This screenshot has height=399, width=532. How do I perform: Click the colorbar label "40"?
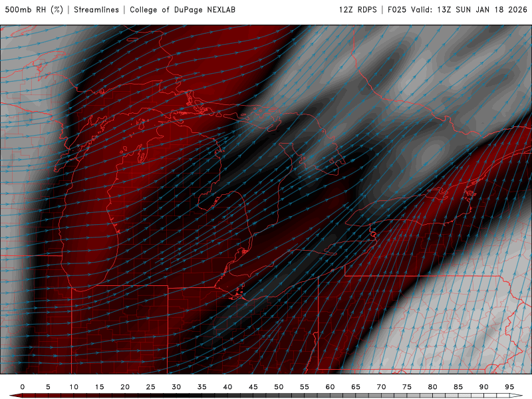pyautogui.click(x=227, y=387)
